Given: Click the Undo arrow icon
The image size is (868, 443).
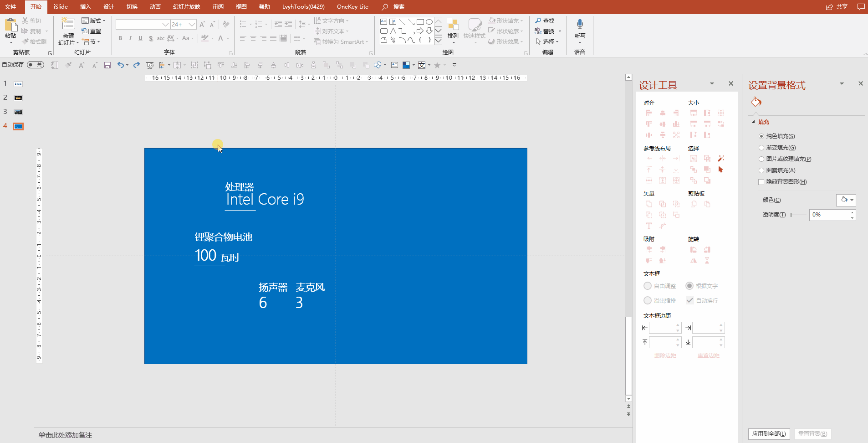Looking at the screenshot, I should coord(120,65).
